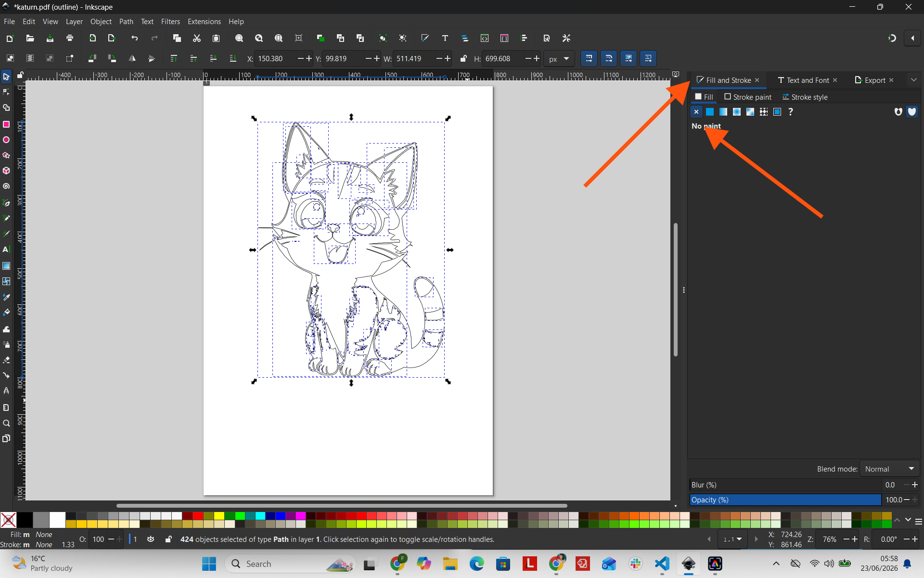Click the Print icon in the toolbar
Viewport: 924px width, 578px height.
coord(70,38)
